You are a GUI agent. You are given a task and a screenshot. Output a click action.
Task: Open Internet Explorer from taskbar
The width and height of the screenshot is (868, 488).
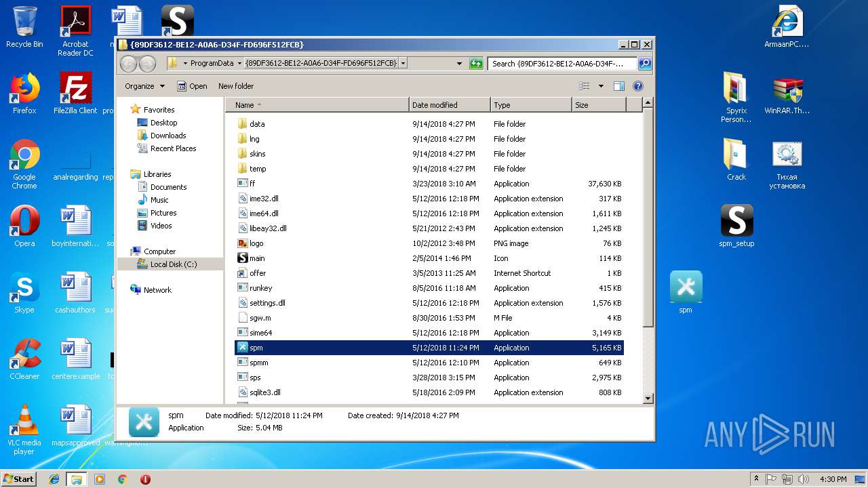[54, 479]
